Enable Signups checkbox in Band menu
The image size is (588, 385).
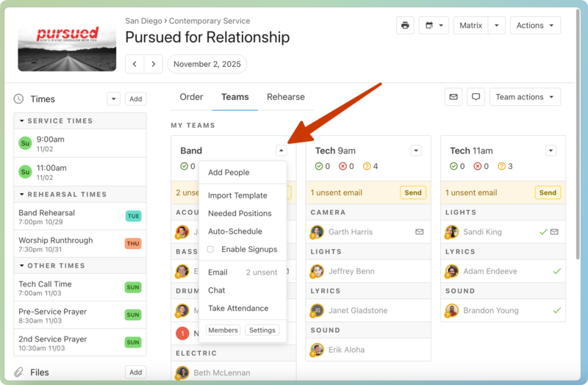[210, 250]
